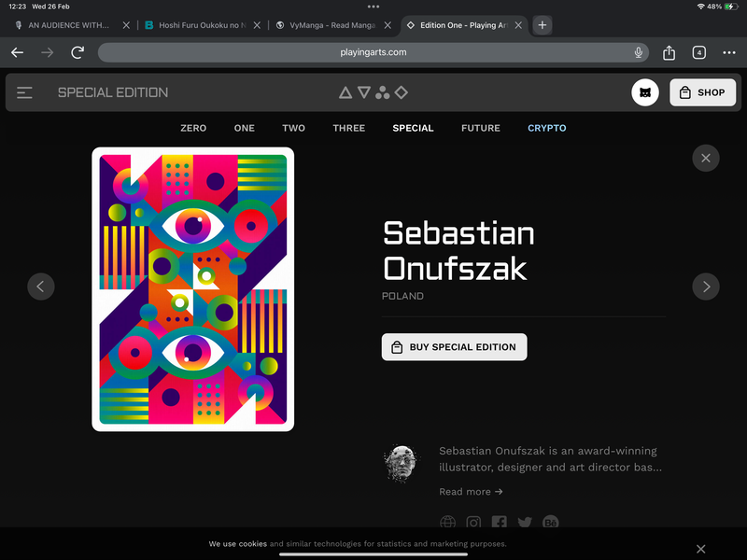Screen dimensions: 747x560
Task: Click the up triangle suit icon
Action: click(x=345, y=92)
